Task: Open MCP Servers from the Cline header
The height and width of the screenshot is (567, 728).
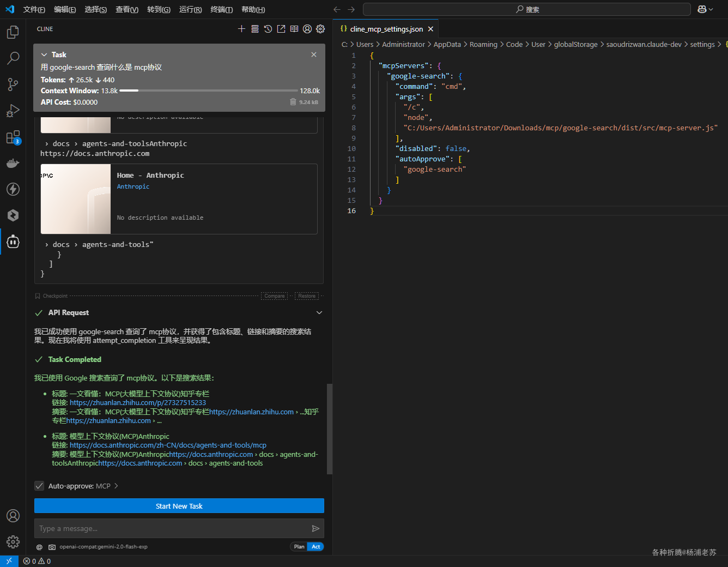Action: (x=254, y=29)
